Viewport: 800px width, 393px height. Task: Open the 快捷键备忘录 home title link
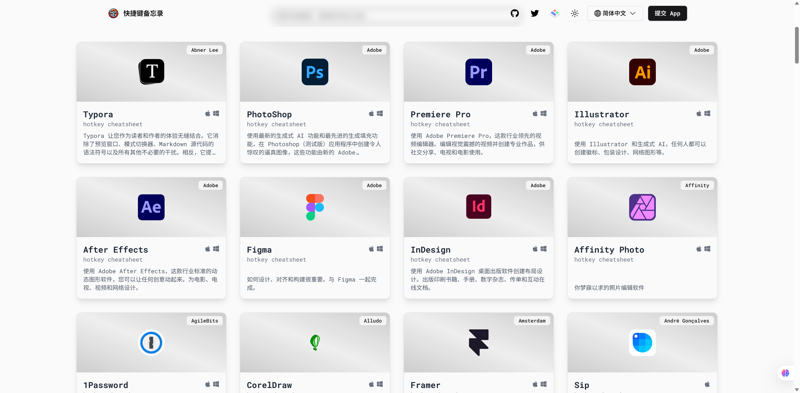point(143,13)
